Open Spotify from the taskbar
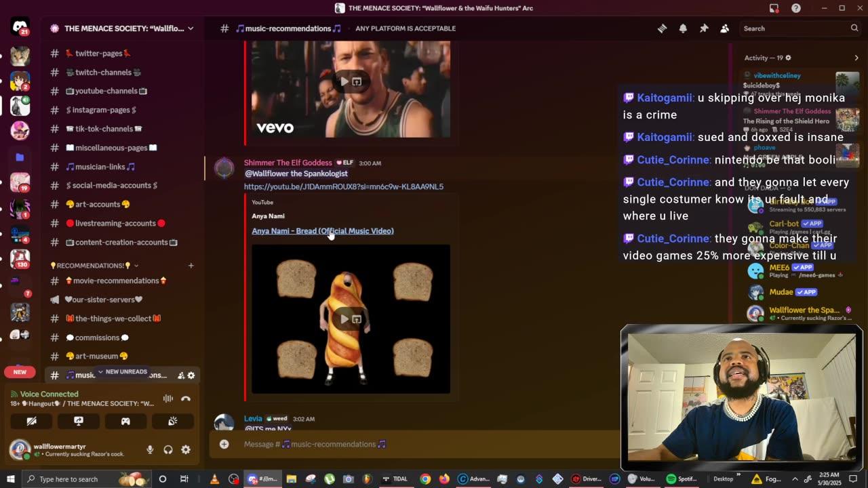The width and height of the screenshot is (868, 488). click(x=682, y=479)
